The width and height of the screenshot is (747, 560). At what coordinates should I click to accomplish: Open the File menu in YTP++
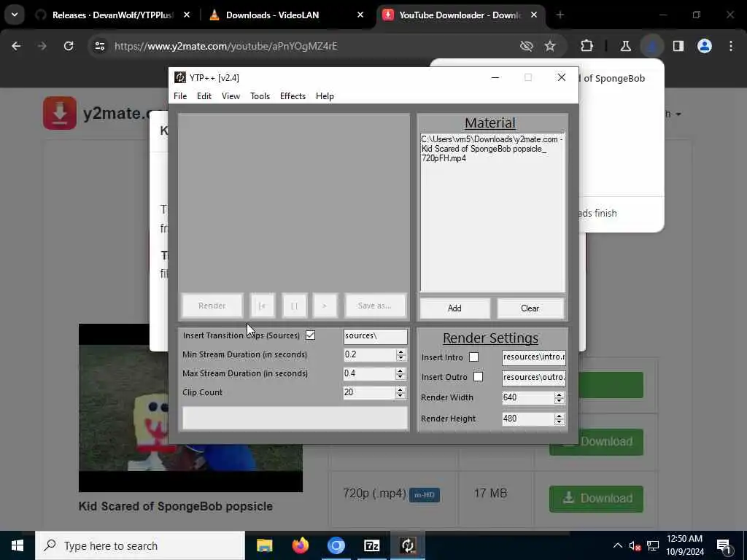(180, 96)
